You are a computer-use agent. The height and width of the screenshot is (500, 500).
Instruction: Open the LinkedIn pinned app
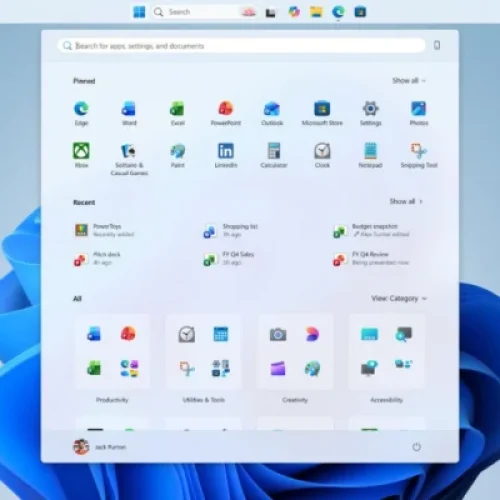pyautogui.click(x=226, y=155)
